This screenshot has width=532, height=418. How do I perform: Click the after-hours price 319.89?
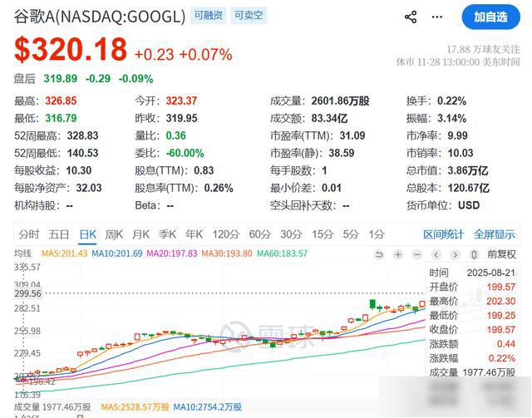(61, 79)
